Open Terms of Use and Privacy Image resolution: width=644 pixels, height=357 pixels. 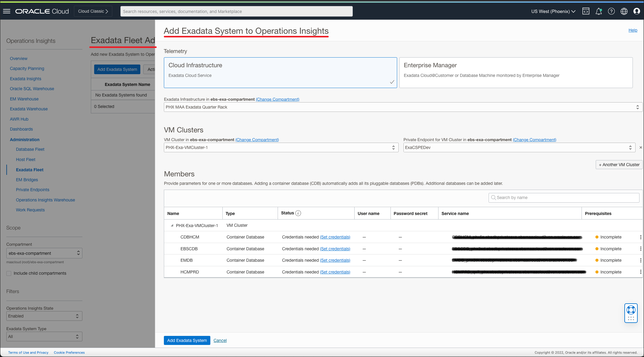[28, 352]
